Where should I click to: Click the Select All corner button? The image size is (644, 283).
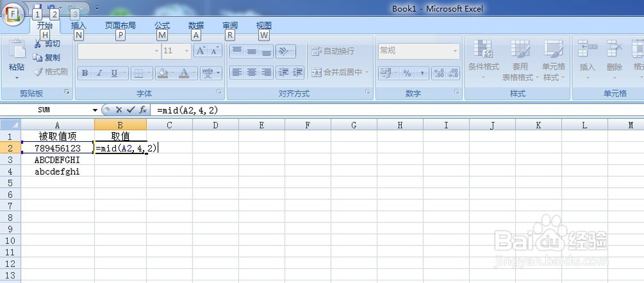(x=10, y=124)
